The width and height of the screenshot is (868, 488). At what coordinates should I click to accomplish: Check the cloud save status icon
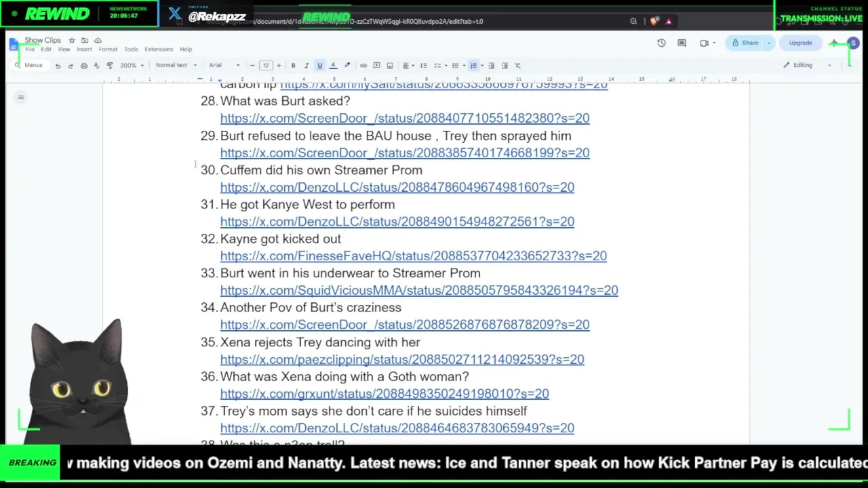(x=98, y=41)
